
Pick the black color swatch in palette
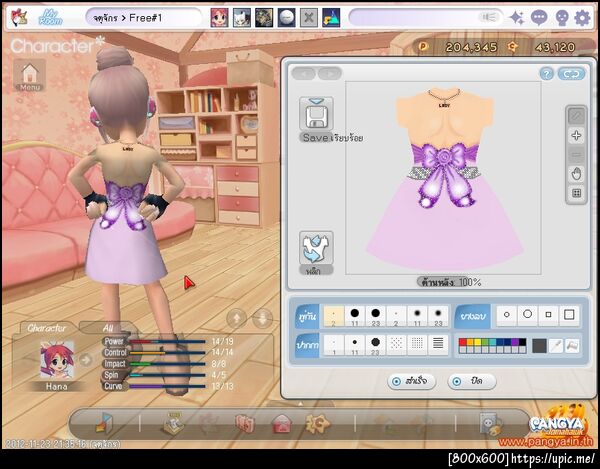click(x=522, y=342)
